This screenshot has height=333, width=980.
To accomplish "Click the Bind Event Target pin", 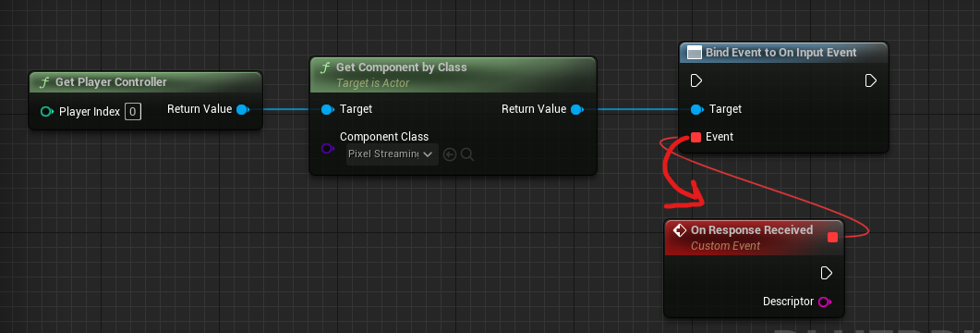I will [x=696, y=109].
